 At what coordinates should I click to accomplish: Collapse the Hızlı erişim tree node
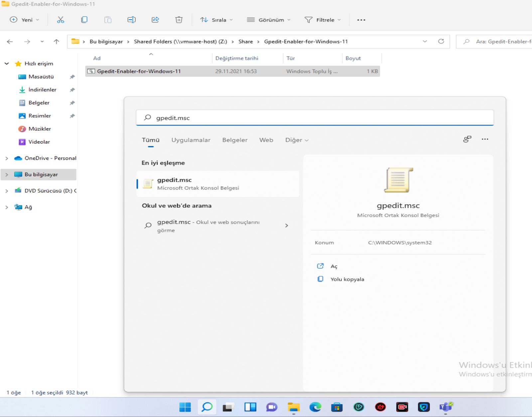point(7,63)
